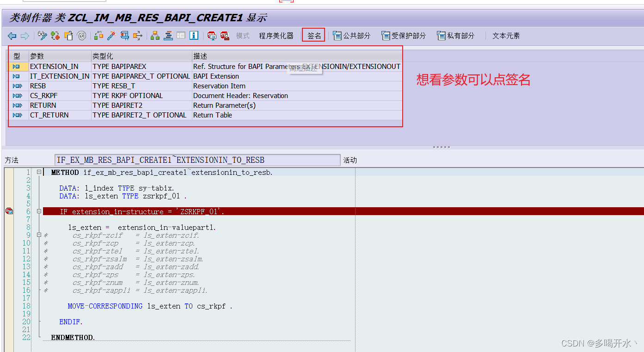This screenshot has width=644, height=352.
Task: Collapse the IF block at line 6
Action: pyautogui.click(x=39, y=211)
